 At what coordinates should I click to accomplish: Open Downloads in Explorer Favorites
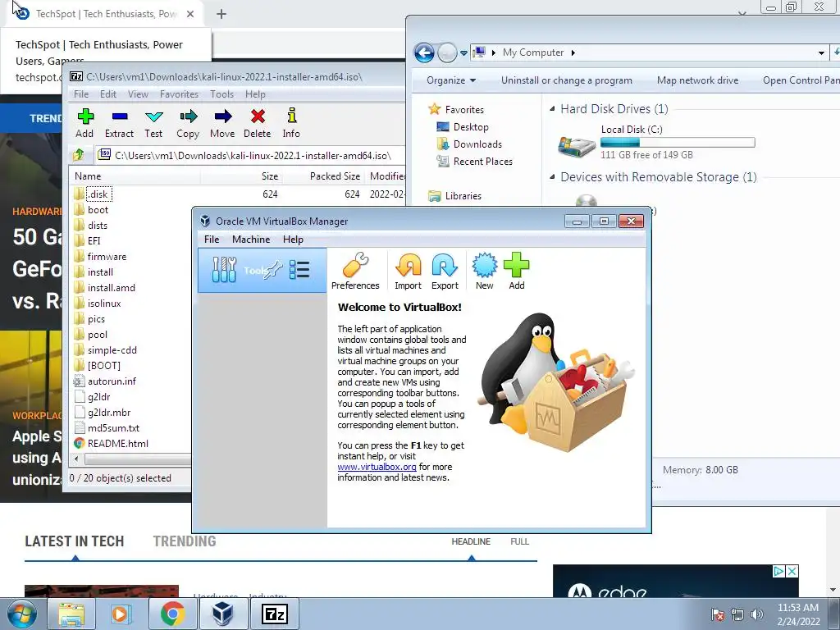477,144
